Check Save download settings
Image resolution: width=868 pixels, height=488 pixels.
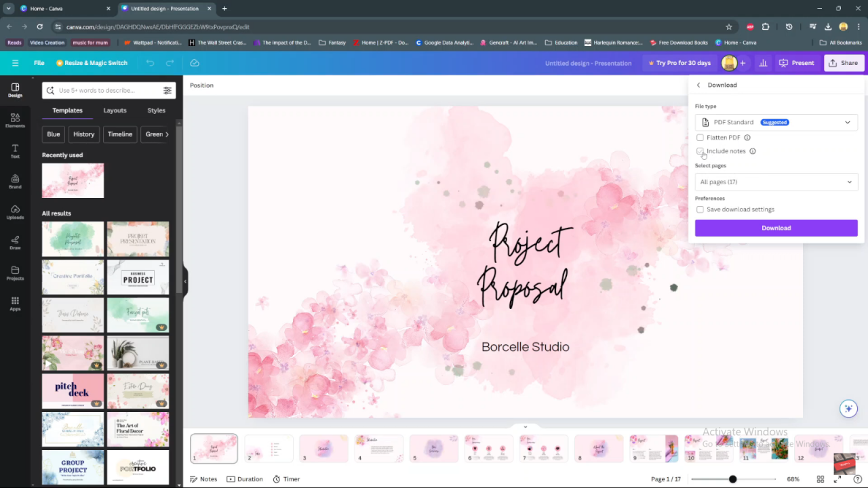click(700, 209)
